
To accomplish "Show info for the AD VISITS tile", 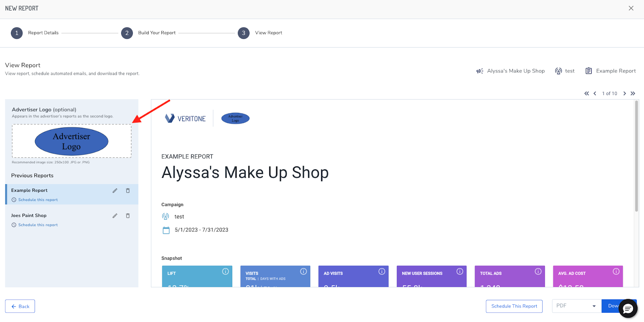I will coord(382,272).
